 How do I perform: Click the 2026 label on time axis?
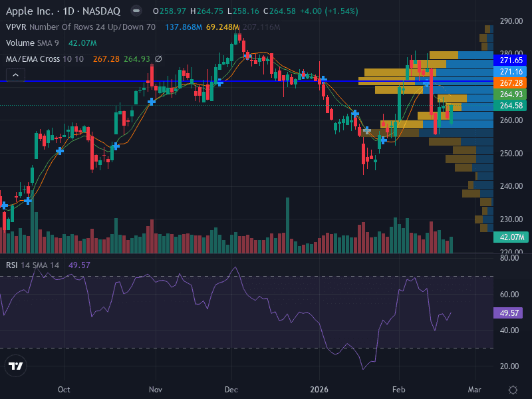point(319,390)
